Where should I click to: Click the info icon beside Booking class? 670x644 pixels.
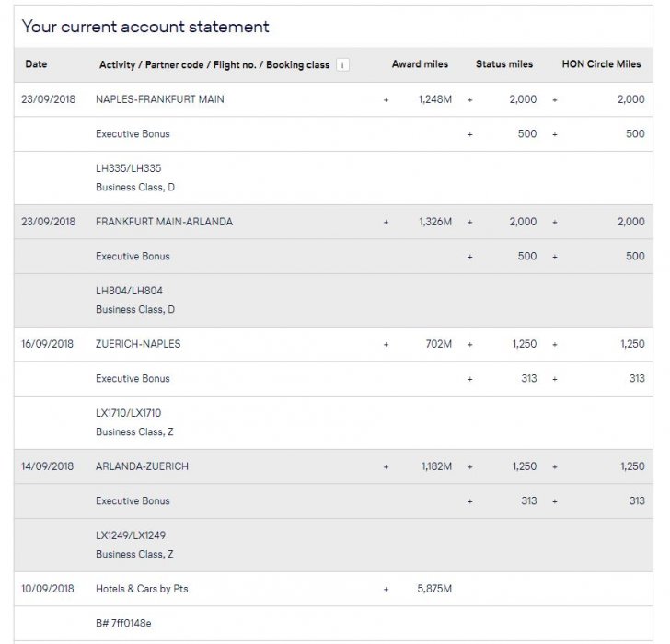[342, 65]
